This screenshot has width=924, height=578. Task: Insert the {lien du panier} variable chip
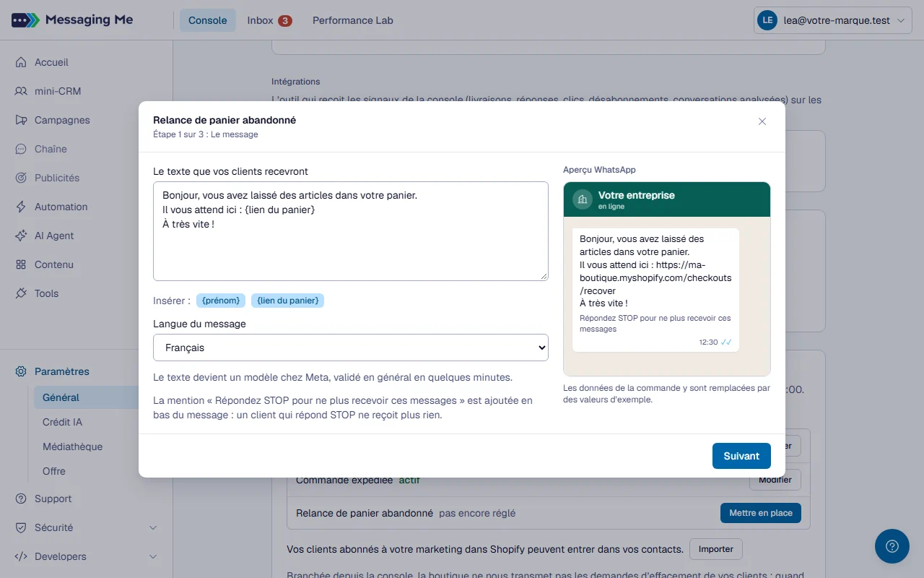(287, 300)
